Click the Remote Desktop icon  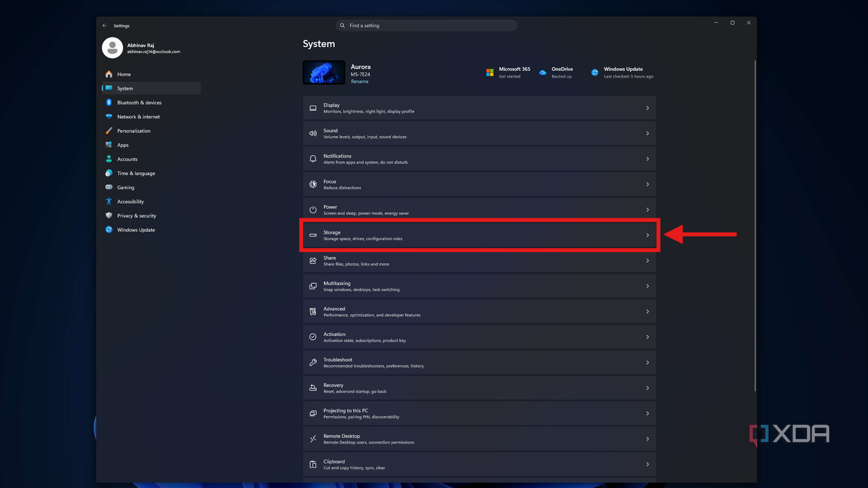click(313, 439)
